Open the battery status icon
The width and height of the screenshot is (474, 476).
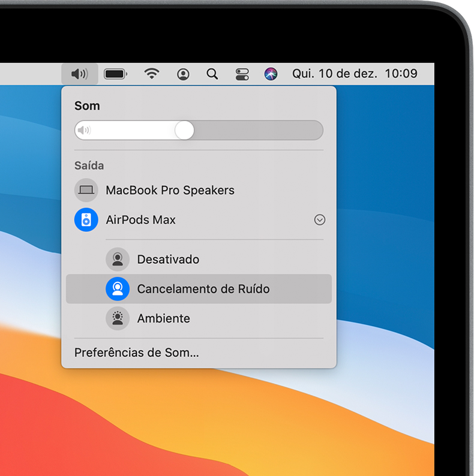tap(115, 74)
